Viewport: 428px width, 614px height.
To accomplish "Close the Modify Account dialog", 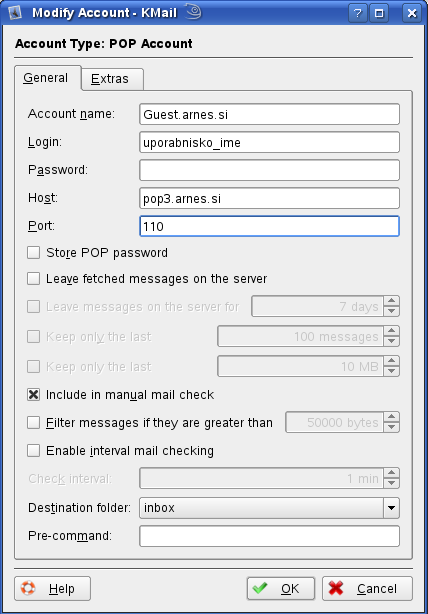I will click(412, 13).
